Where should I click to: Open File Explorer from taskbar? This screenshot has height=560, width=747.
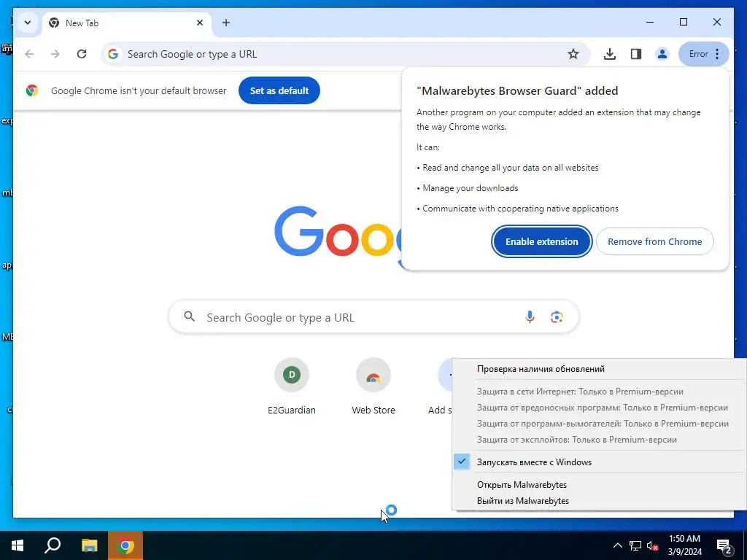[89, 545]
